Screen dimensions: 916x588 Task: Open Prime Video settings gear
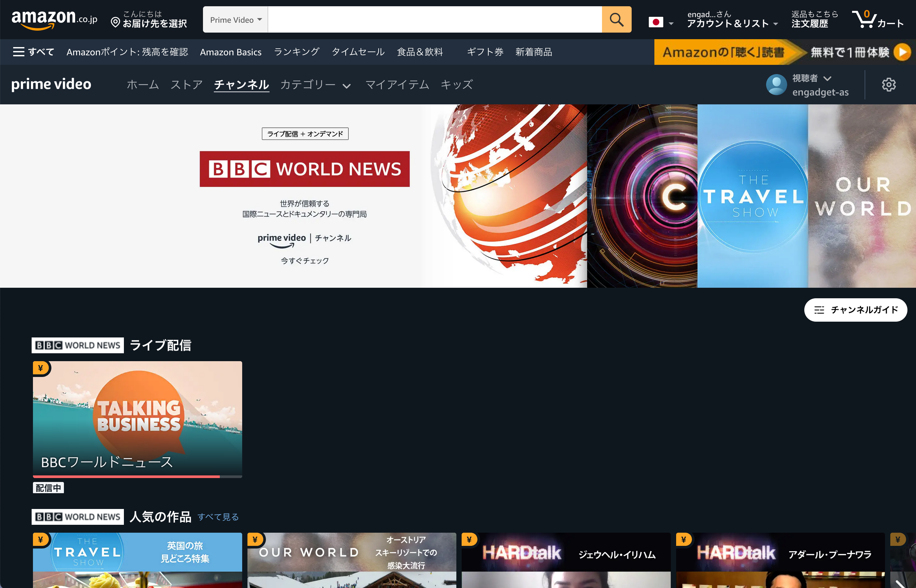889,85
